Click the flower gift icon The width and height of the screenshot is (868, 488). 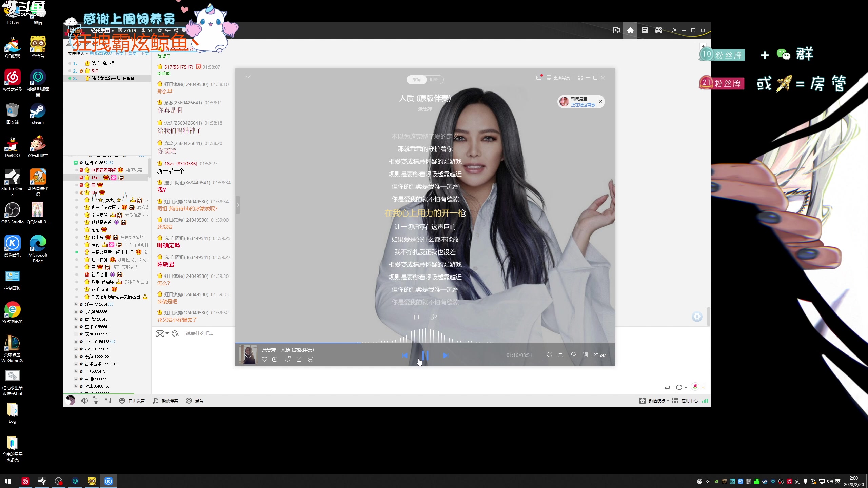pos(695,387)
